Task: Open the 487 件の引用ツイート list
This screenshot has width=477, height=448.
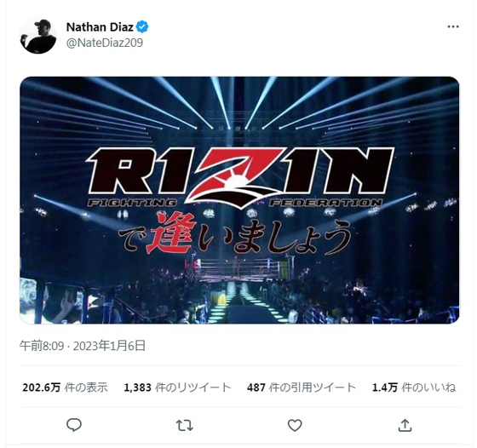Action: tap(302, 388)
